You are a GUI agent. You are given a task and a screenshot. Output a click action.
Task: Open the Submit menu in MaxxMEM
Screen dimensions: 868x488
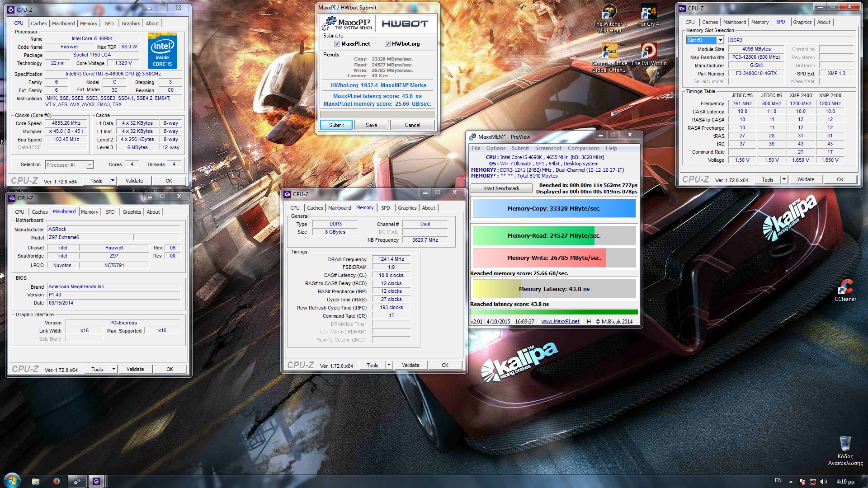pos(520,148)
